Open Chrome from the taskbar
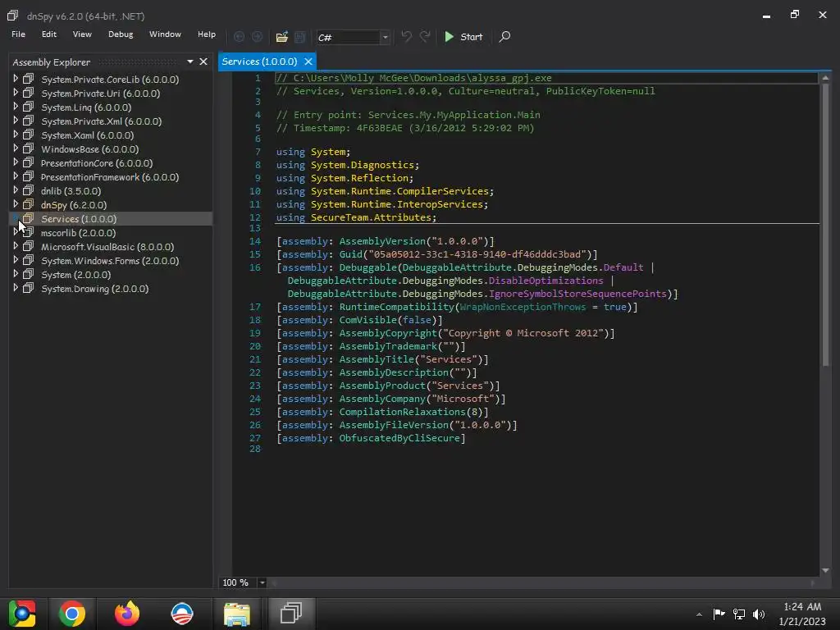This screenshot has height=630, width=840. (x=72, y=614)
